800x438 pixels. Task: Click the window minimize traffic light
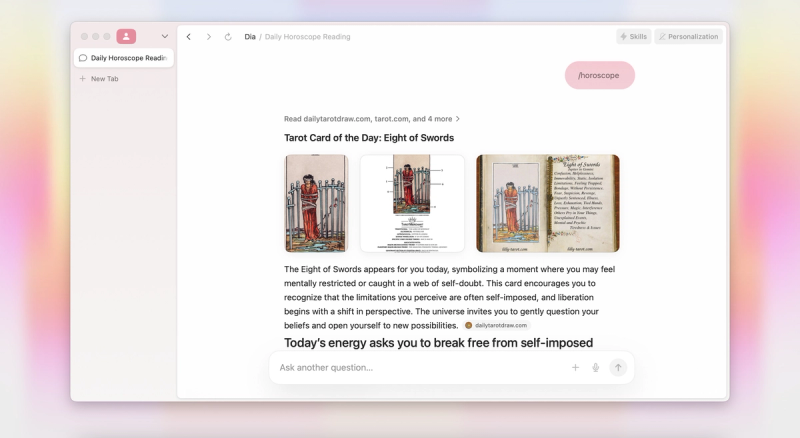pos(95,36)
